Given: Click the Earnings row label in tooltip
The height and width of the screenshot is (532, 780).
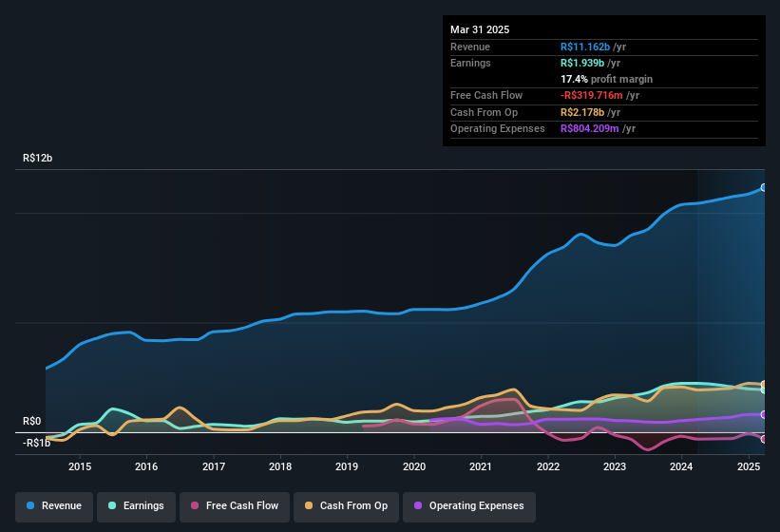Looking at the screenshot, I should click(x=470, y=63).
